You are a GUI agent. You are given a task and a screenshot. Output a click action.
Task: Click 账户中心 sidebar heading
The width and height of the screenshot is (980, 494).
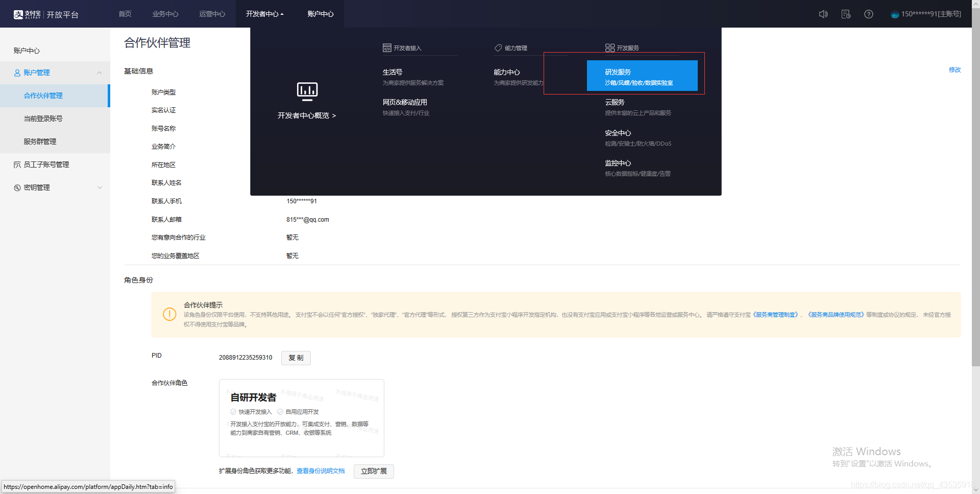pyautogui.click(x=27, y=51)
